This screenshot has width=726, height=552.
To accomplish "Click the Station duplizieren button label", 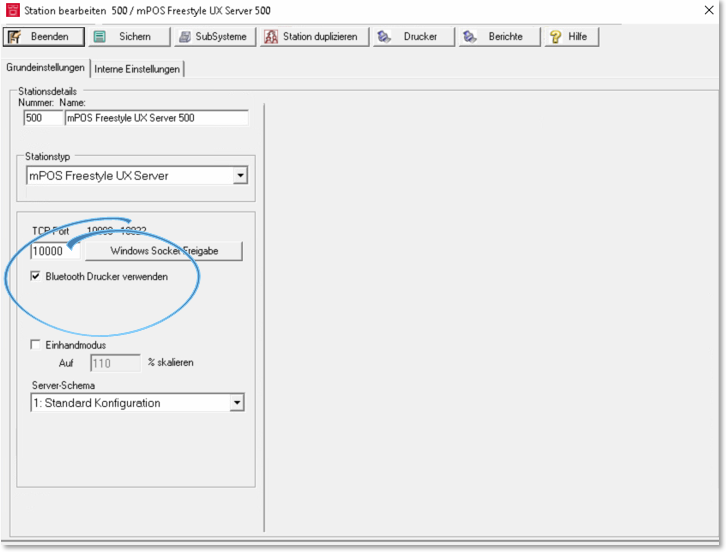I will [x=320, y=37].
